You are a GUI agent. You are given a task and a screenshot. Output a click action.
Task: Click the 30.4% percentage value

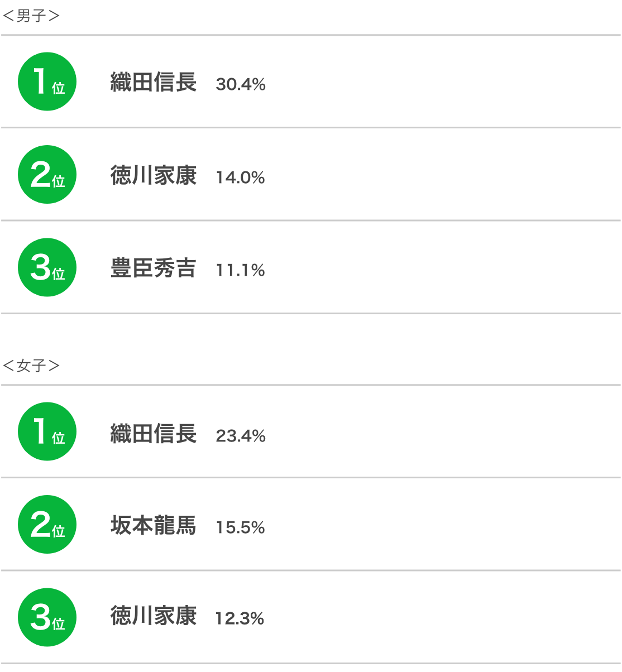pos(241,84)
